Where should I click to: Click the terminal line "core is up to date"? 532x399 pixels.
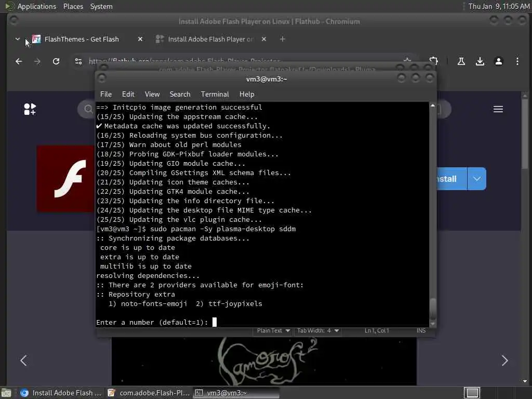tap(137, 248)
